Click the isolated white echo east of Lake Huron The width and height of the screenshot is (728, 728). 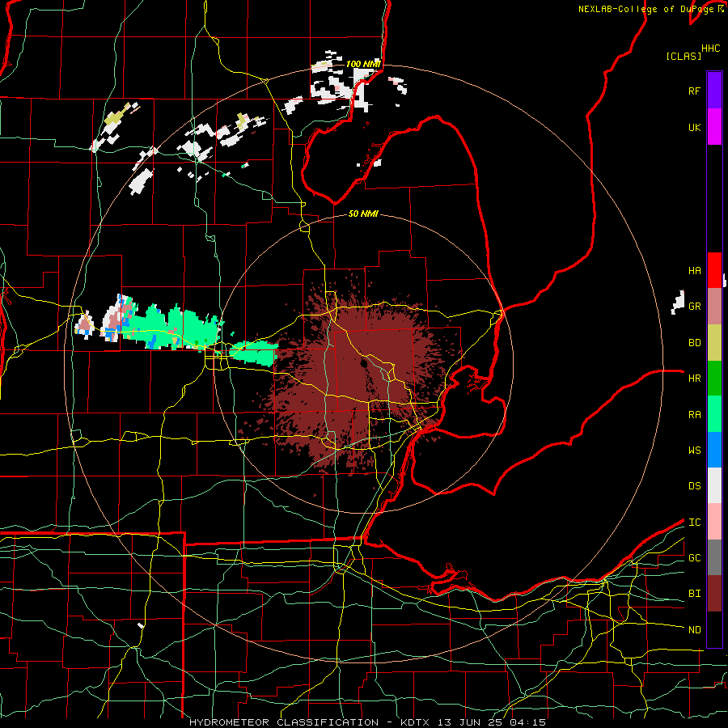click(678, 303)
